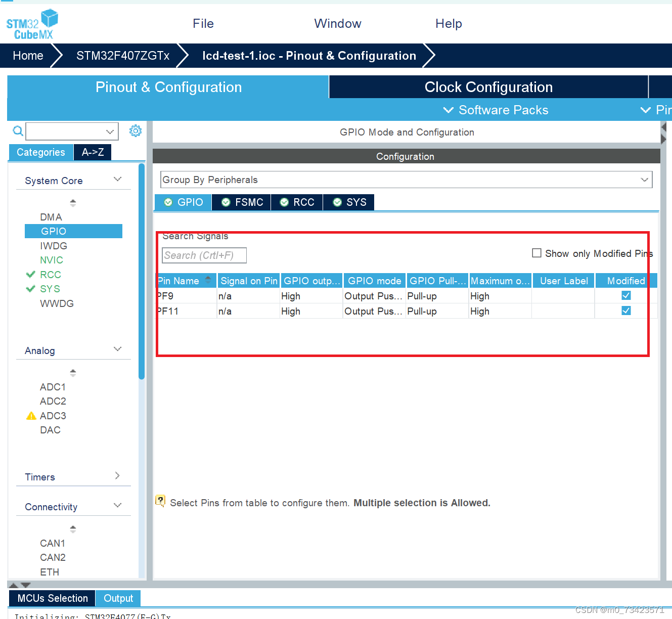This screenshot has width=672, height=619.
Task: Click the Signal on Pin column header
Action: (x=249, y=281)
